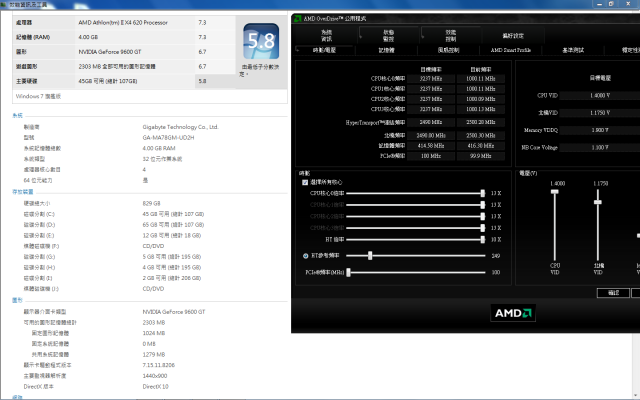Switch to the fan control sub-tab
The width and height of the screenshot is (640, 400).
(x=449, y=50)
